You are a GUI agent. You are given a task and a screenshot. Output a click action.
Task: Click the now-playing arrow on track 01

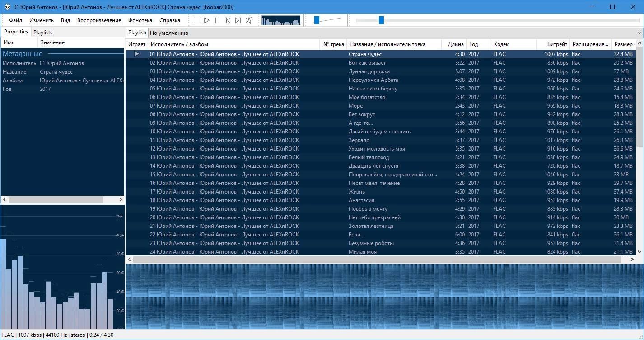137,54
